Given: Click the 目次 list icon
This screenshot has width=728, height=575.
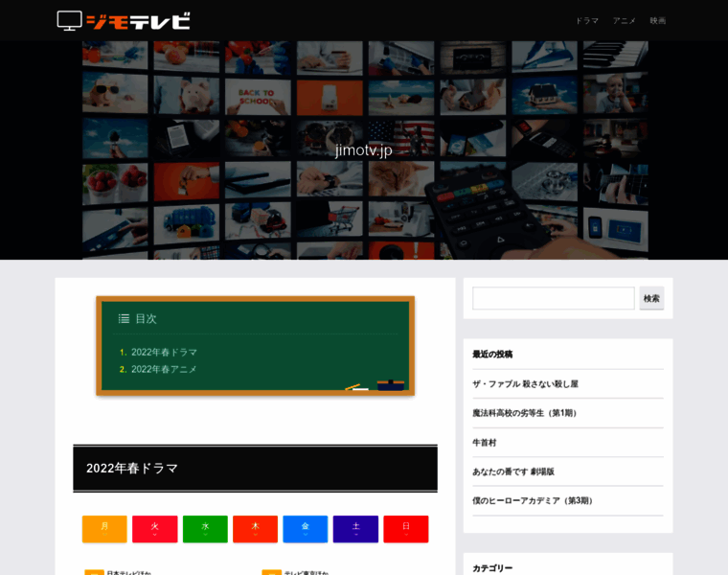Looking at the screenshot, I should pos(124,318).
